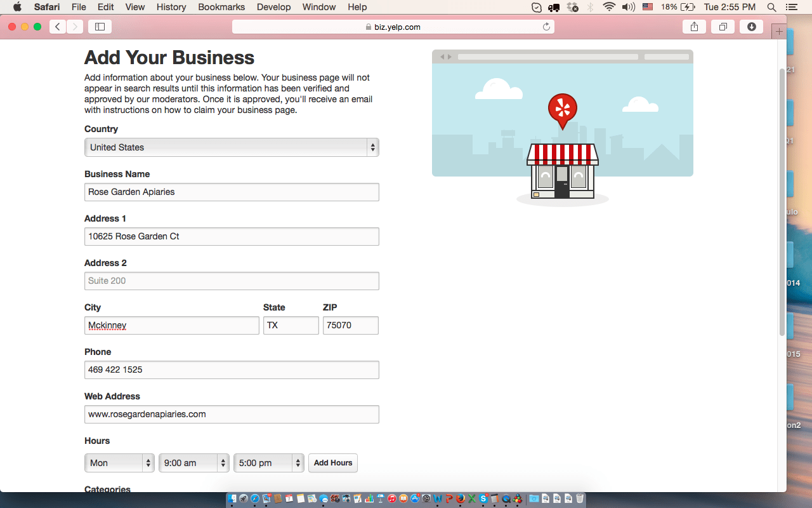This screenshot has height=508, width=812.
Task: Open the Help menu
Action: 357,7
